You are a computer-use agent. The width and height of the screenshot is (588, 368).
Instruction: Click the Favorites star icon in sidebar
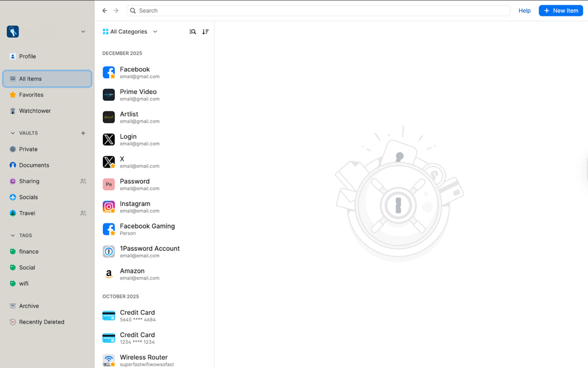13,95
